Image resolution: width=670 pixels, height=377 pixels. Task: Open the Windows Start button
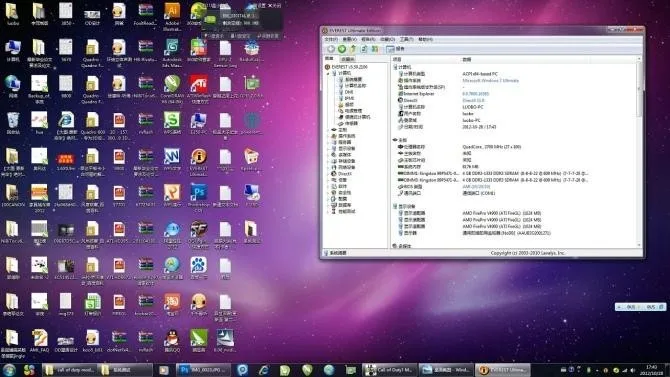pyautogui.click(x=9, y=370)
